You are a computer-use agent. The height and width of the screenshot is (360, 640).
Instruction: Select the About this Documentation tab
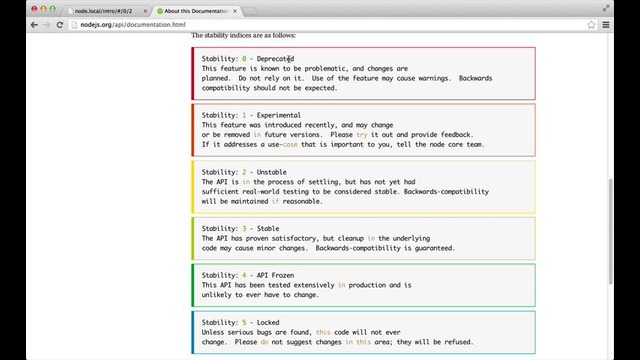click(x=196, y=11)
